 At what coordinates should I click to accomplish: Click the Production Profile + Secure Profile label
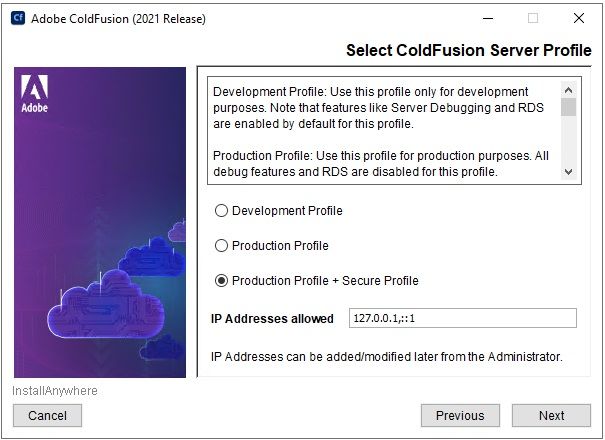(325, 281)
